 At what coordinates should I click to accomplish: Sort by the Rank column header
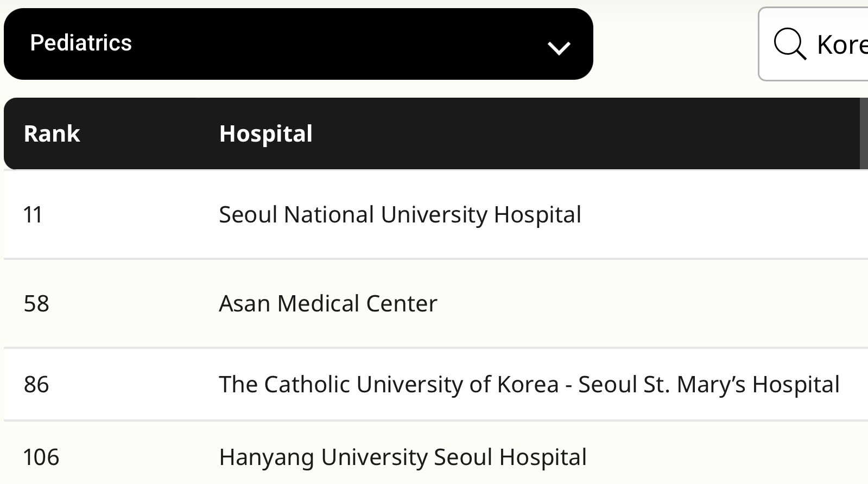coord(52,133)
